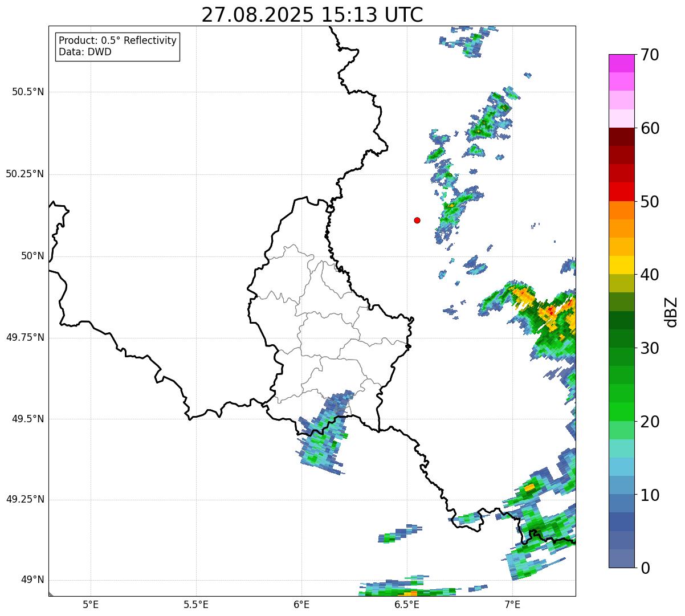Screen dimensions: 685x616
Task: Click the colorbar value 20
Action: pos(650,422)
